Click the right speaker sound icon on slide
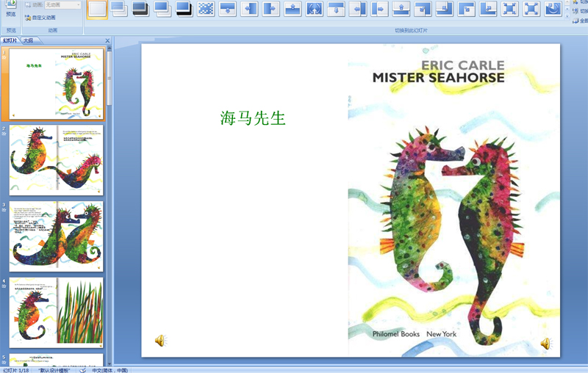588x373 pixels. 546,344
